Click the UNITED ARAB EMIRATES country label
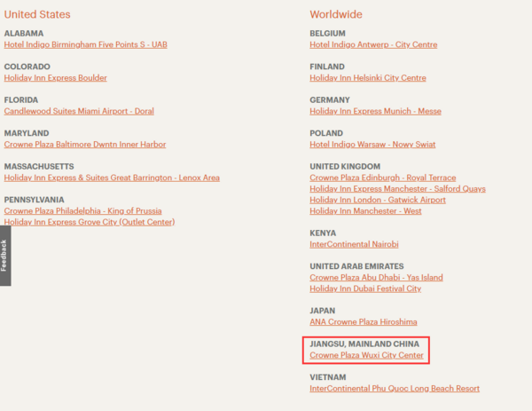The image size is (532, 411). tap(356, 266)
